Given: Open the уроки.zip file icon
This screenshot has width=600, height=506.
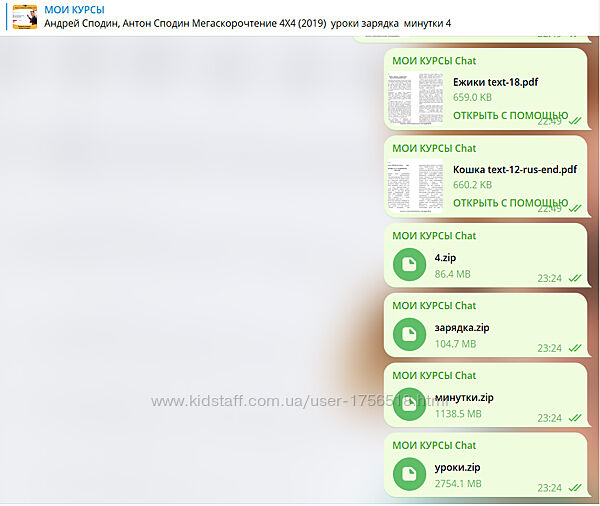Looking at the screenshot, I should click(x=410, y=474).
